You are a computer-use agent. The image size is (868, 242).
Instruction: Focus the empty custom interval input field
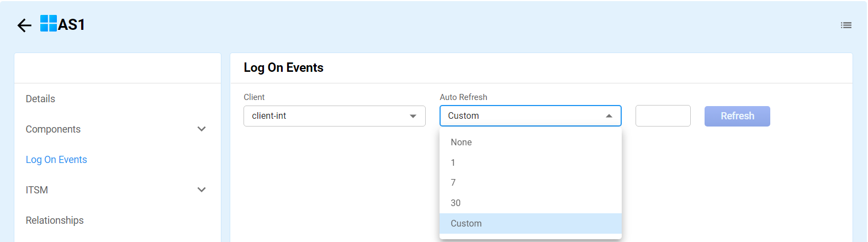[x=663, y=116]
